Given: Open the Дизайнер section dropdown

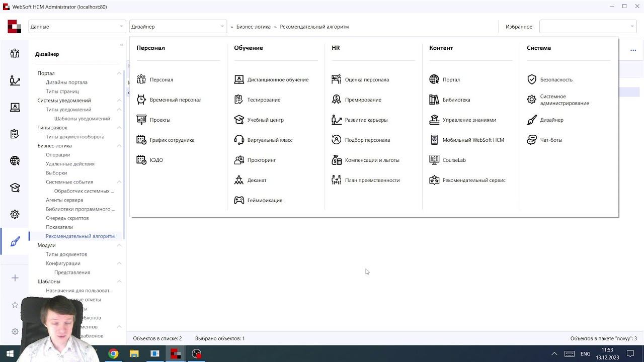Looking at the screenshot, I should coord(178,27).
